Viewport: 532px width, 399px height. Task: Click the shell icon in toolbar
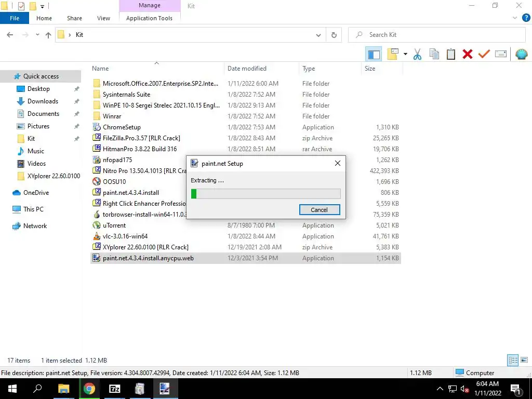click(x=521, y=54)
